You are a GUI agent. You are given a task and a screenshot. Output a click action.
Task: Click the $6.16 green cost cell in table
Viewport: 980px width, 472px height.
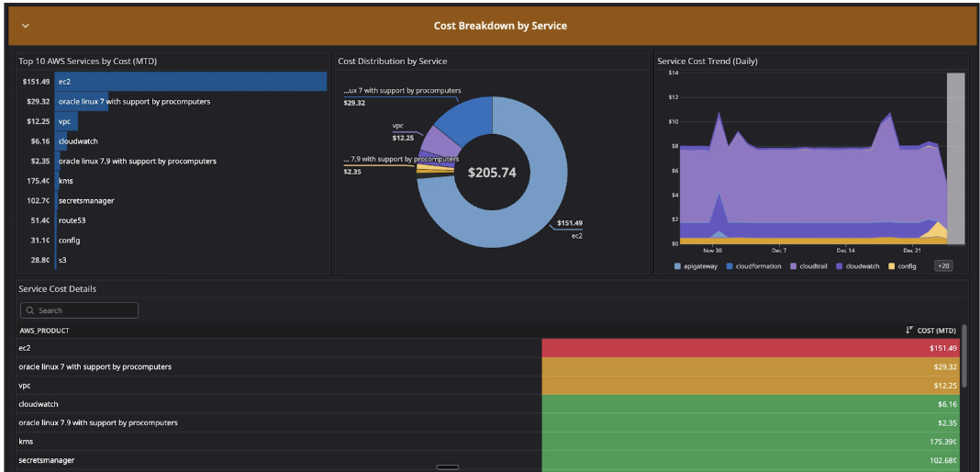point(751,404)
